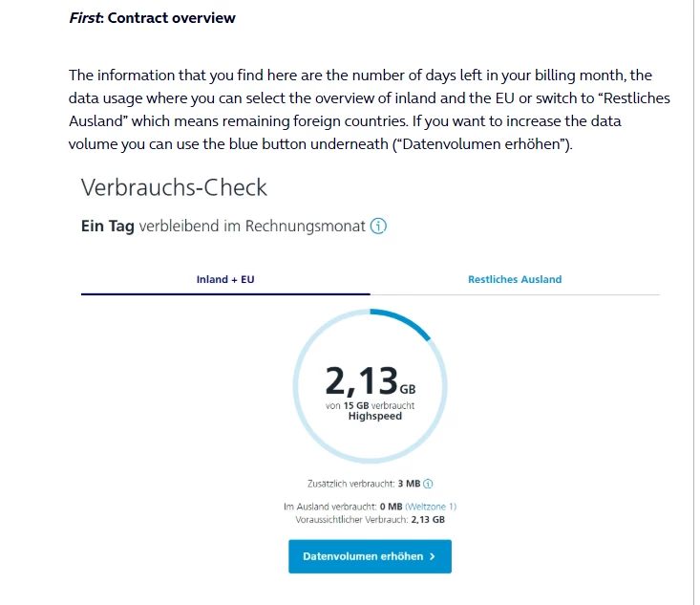Switch to the Restliches Ausland tab
The image size is (700, 605).
click(515, 279)
